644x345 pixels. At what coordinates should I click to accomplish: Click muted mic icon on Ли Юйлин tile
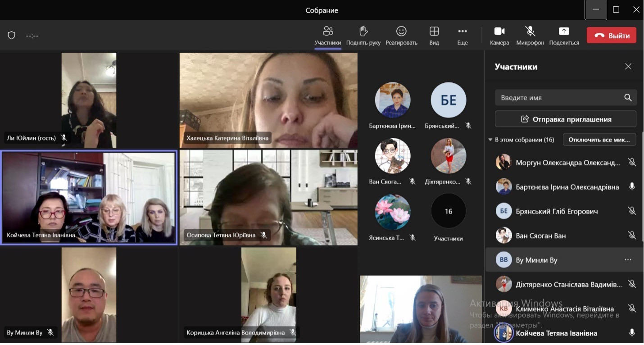[x=64, y=138]
